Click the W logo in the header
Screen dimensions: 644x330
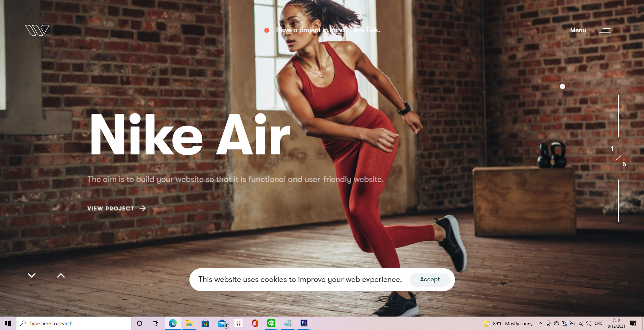pyautogui.click(x=37, y=30)
